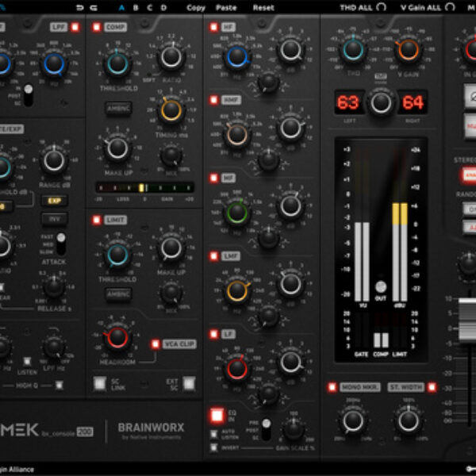Screen dimensions: 476x476
Task: Toggle the ST. WIDTH button
Action: (x=432, y=387)
